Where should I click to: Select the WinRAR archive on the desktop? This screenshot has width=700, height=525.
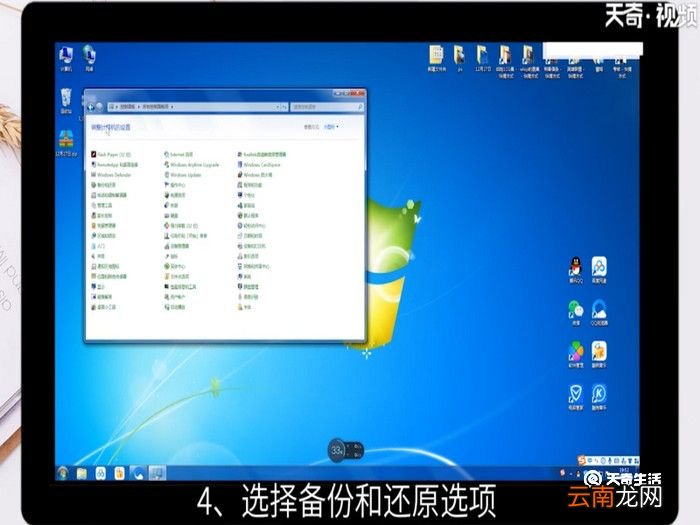click(x=67, y=143)
